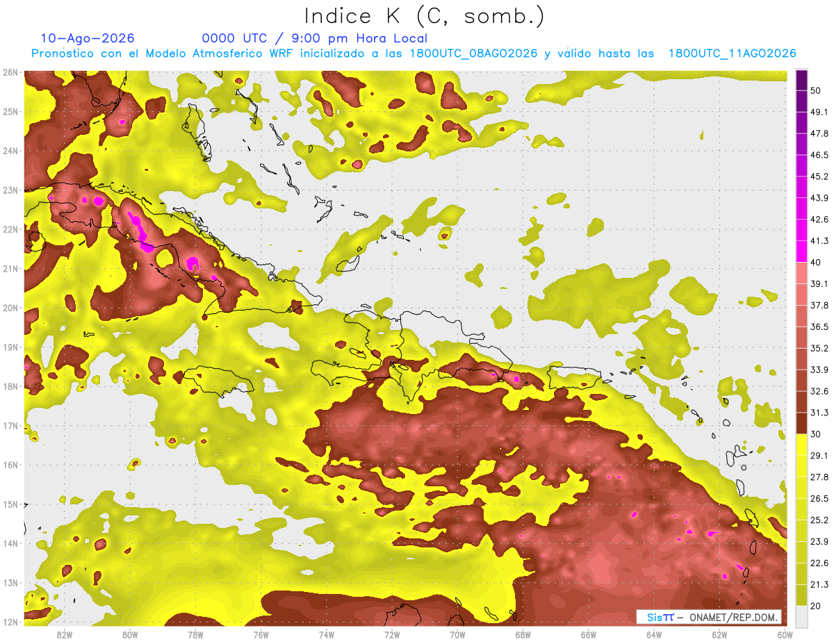Click the "26.5" color scale label
This screenshot has height=644, width=834.
[819, 499]
